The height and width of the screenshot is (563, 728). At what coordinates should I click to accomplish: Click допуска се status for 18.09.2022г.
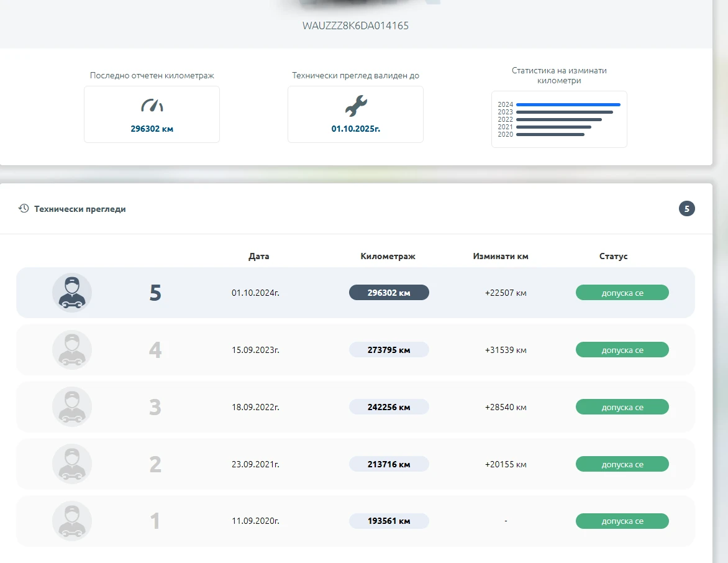point(622,407)
